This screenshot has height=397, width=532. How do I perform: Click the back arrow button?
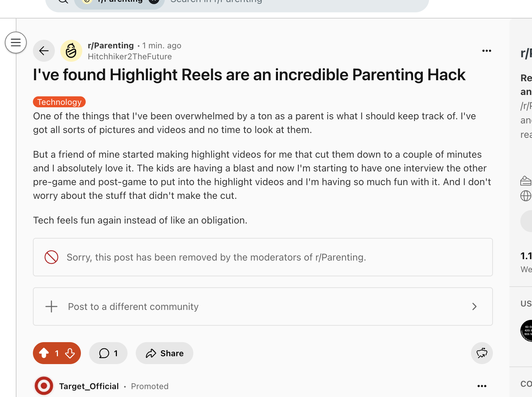tap(44, 51)
